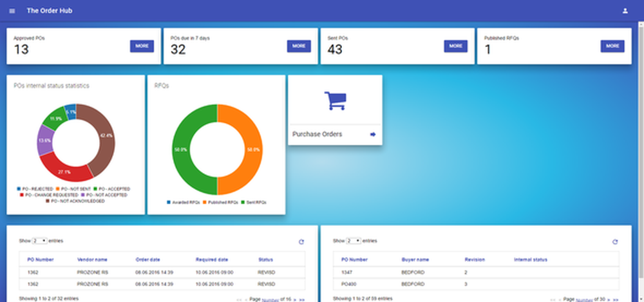Sort by Status column
Viewport: 644px width, 302px height.
(265, 260)
